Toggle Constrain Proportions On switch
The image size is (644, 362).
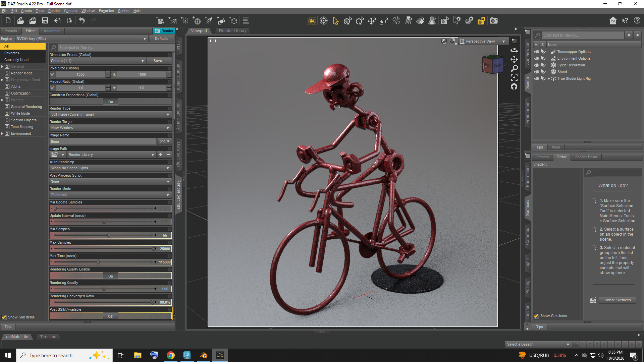(111, 102)
